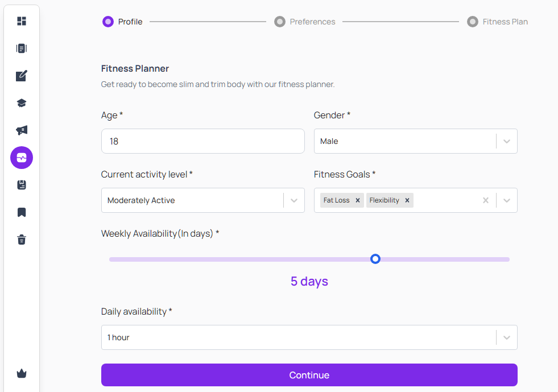This screenshot has width=558, height=392.
Task: Click the graduation cap sidebar icon
Action: [22, 103]
